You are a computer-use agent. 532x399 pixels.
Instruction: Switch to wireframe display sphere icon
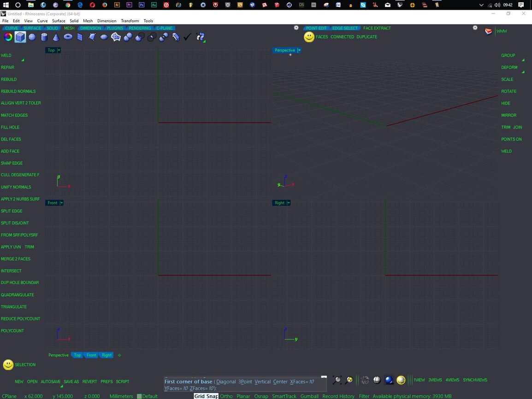(x=365, y=380)
